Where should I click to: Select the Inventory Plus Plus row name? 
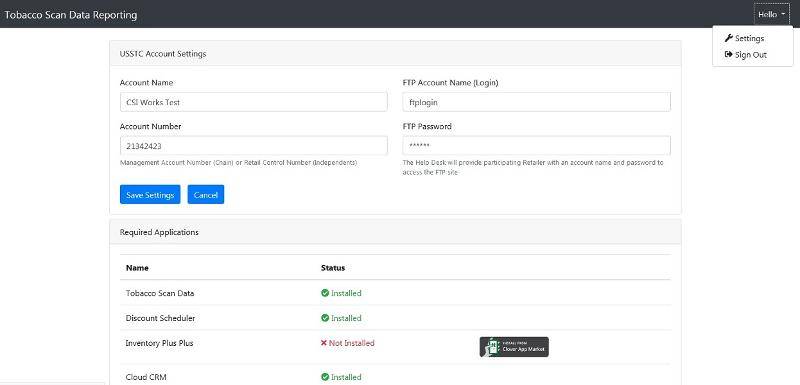pos(159,343)
